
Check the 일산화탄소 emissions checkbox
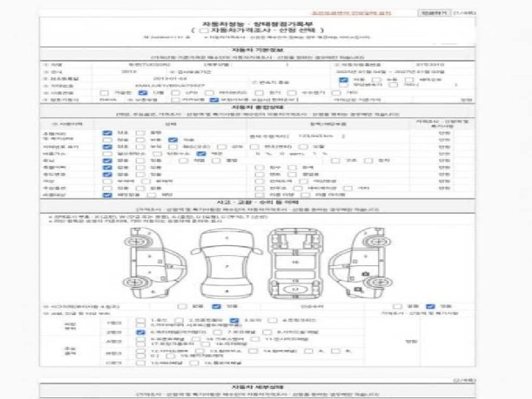coord(107,154)
